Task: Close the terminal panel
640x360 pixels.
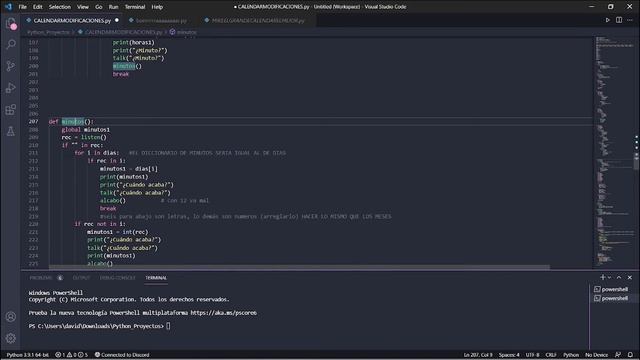Action: (630, 277)
